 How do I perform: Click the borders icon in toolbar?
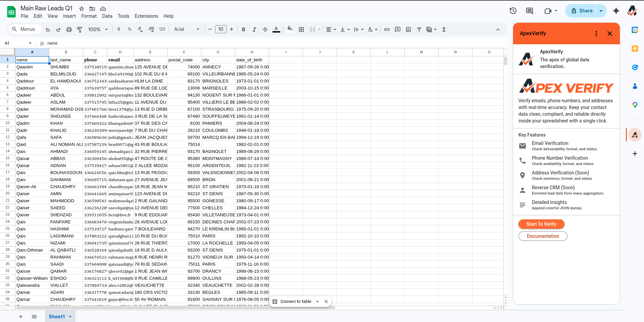(x=301, y=30)
